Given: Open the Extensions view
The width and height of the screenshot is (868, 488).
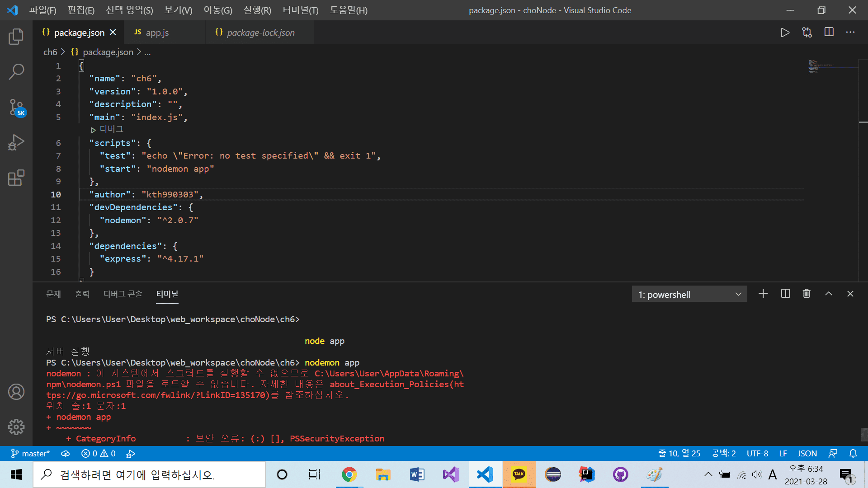Looking at the screenshot, I should [x=16, y=178].
